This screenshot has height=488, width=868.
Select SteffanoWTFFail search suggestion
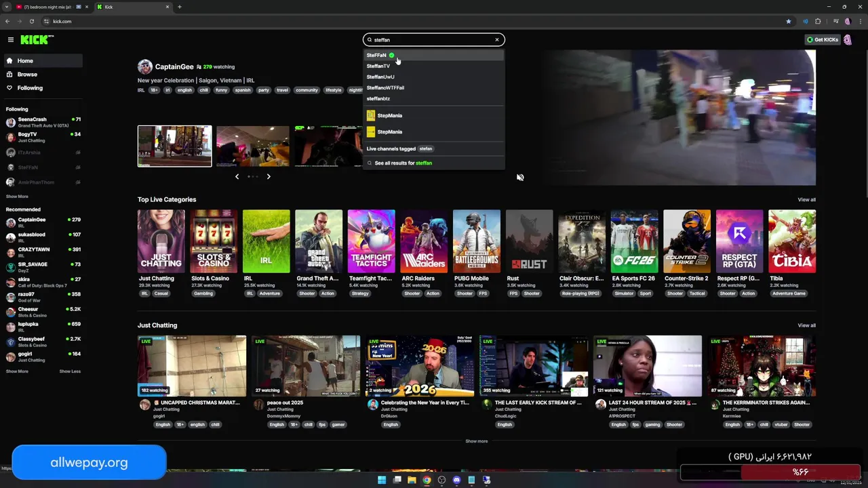434,87
